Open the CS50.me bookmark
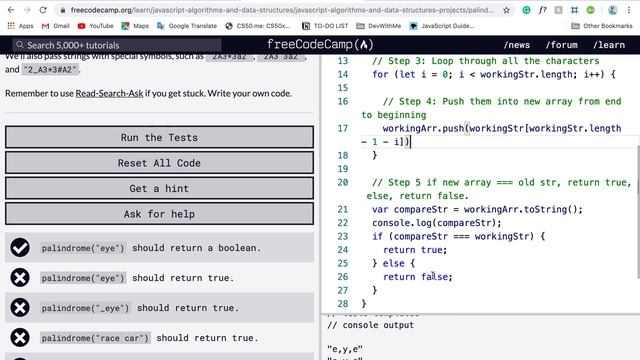The image size is (640, 360). [x=258, y=26]
